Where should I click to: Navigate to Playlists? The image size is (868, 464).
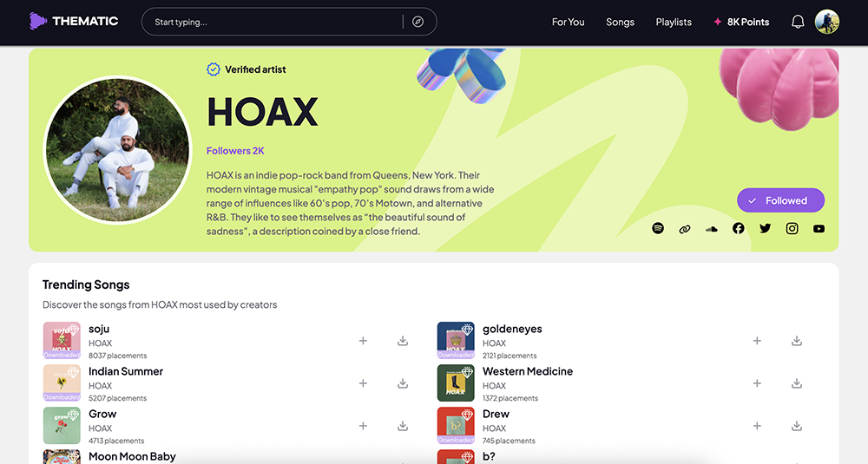coord(674,22)
